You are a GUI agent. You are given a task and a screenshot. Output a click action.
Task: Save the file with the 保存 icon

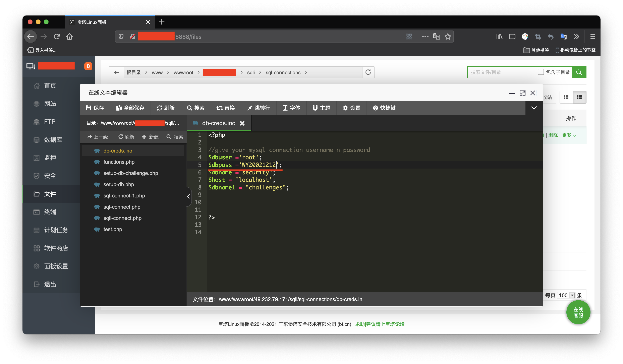click(95, 108)
